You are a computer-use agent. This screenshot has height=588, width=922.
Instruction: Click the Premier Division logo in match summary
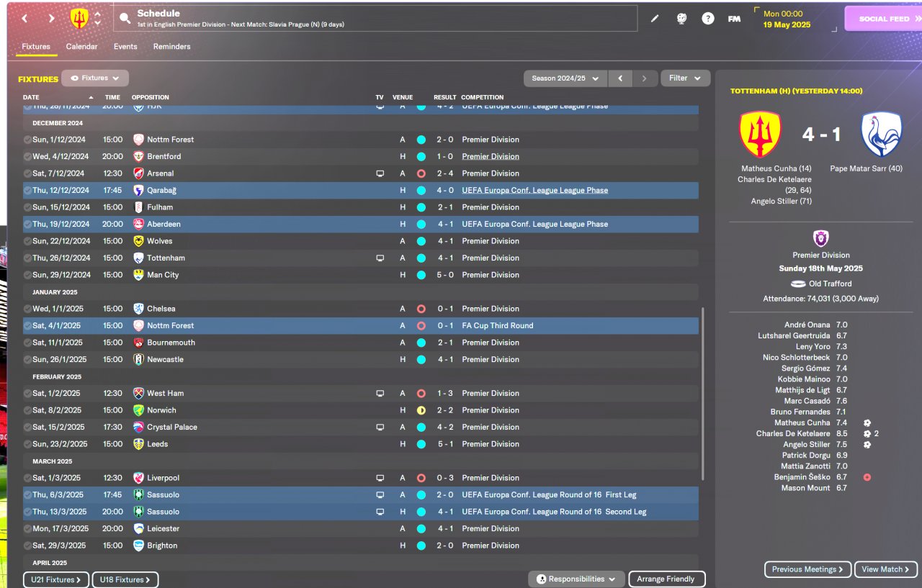click(x=820, y=238)
